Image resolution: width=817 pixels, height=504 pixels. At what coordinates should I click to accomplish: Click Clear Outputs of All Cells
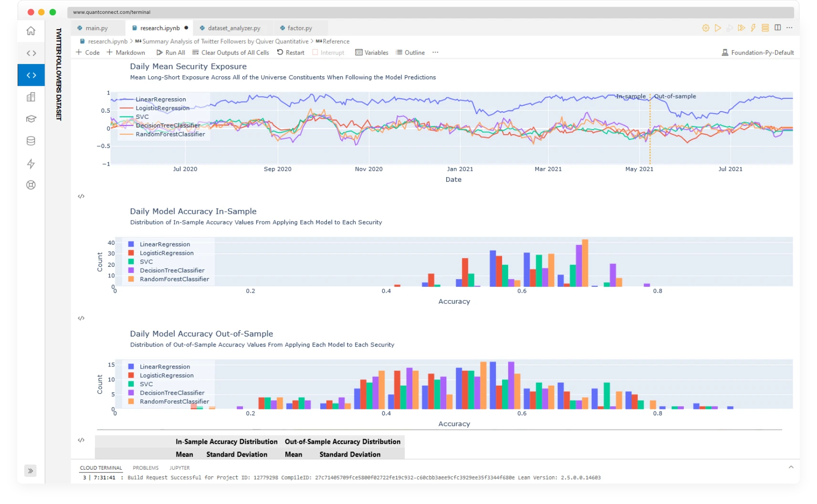[x=230, y=52]
